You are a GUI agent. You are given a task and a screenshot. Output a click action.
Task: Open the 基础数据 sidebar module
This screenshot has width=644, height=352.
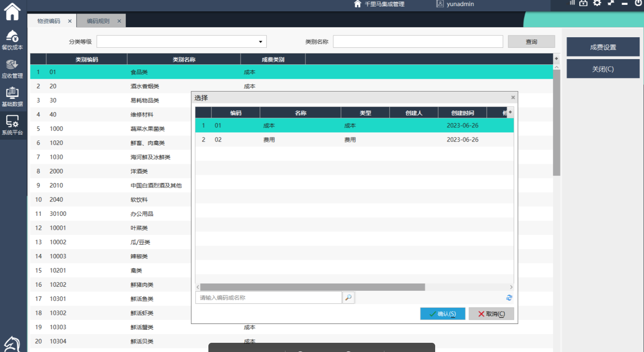coord(12,97)
